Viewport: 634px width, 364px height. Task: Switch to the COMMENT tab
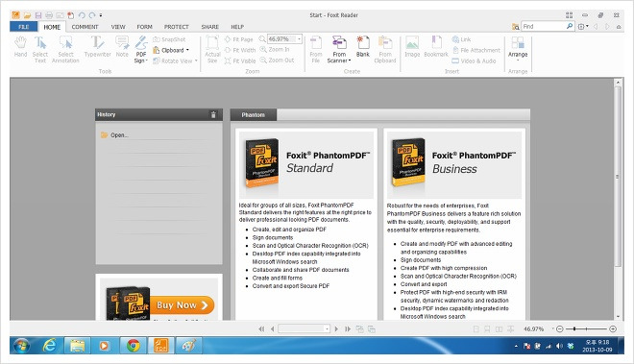85,27
